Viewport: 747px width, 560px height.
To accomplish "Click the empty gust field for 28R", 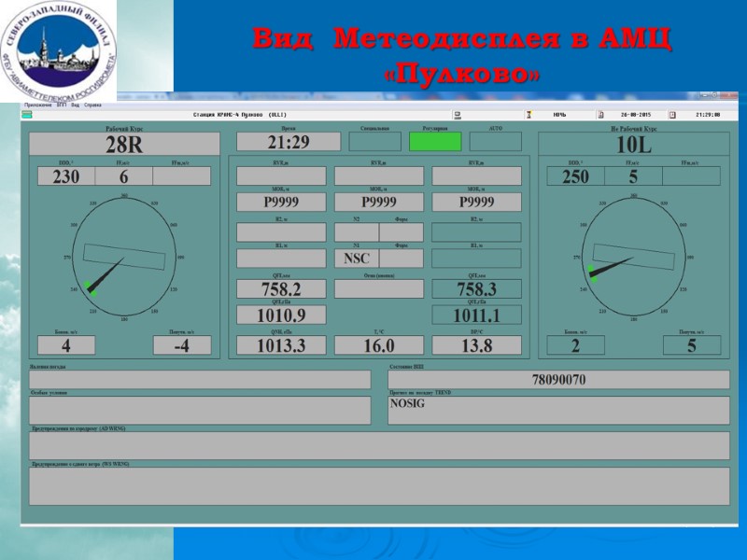I will point(181,176).
